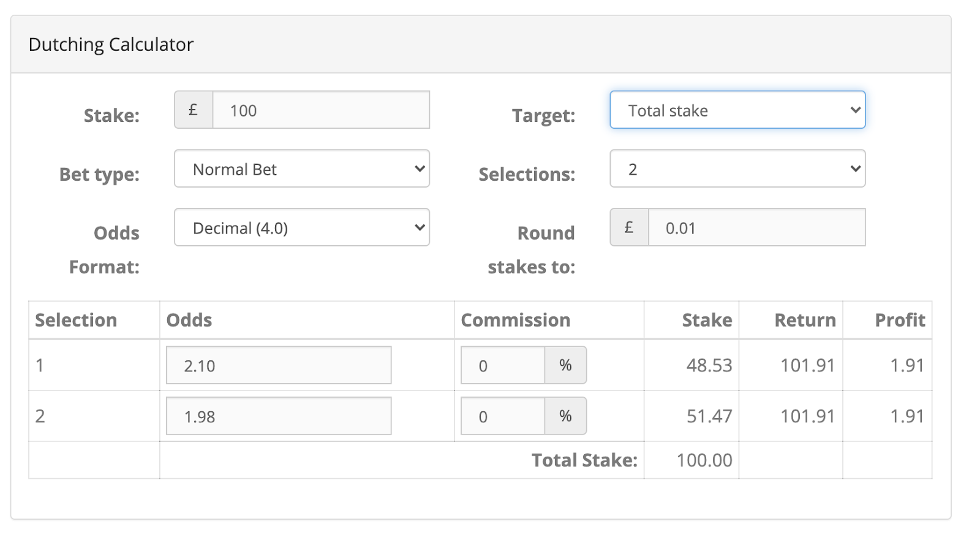Click selection 1 stake value 48.53
Image resolution: width=980 pixels, height=548 pixels.
tap(709, 365)
